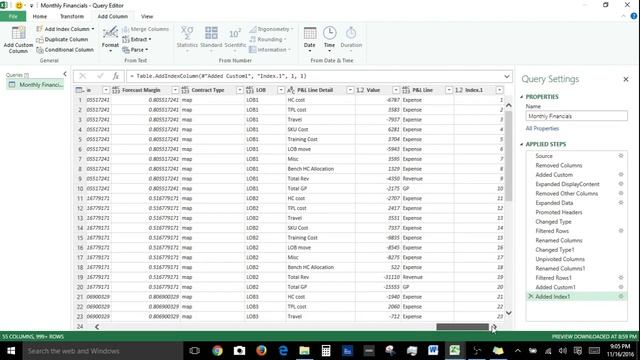Open gear for Filtered Rows step
The image size is (640, 360).
tap(621, 231)
